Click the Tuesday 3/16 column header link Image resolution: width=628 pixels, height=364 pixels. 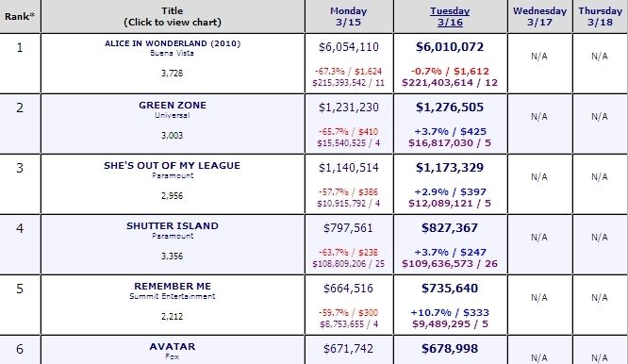[450, 16]
